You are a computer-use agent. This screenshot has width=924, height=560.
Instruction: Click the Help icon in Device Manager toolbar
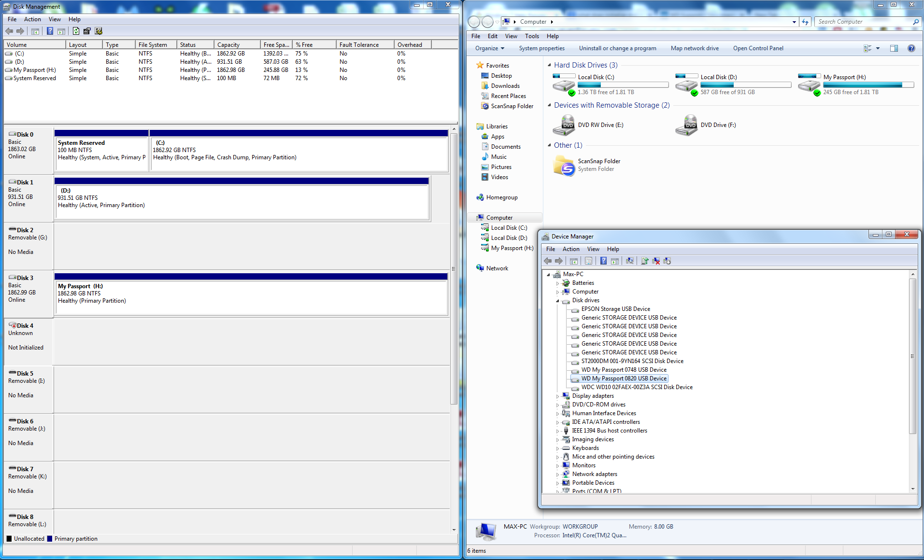(603, 261)
